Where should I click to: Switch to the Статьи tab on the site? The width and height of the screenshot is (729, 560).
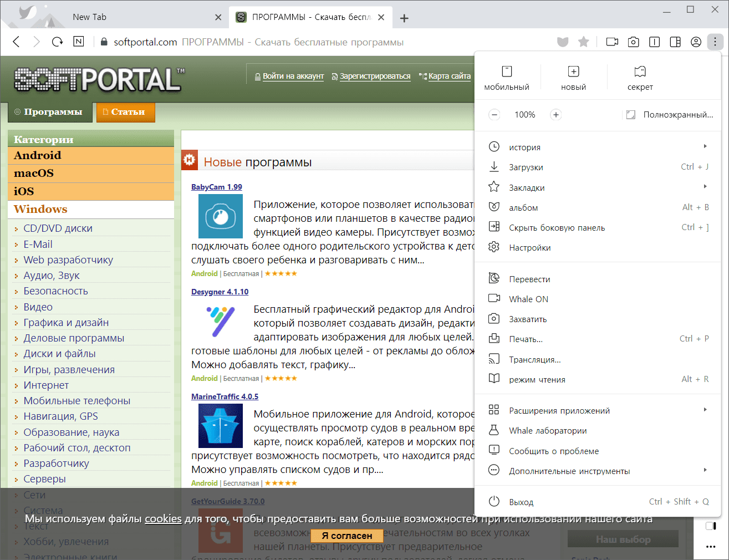pyautogui.click(x=126, y=112)
